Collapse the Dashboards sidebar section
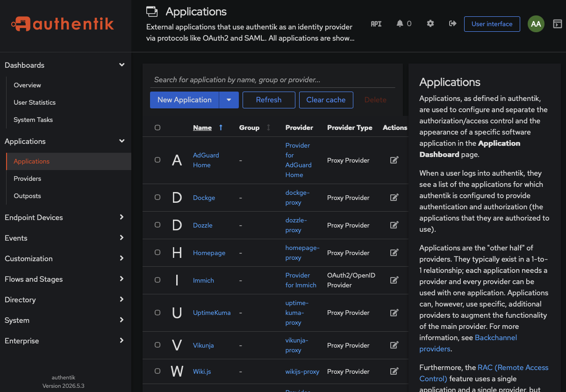Viewport: 566px width, 392px height. 65,65
